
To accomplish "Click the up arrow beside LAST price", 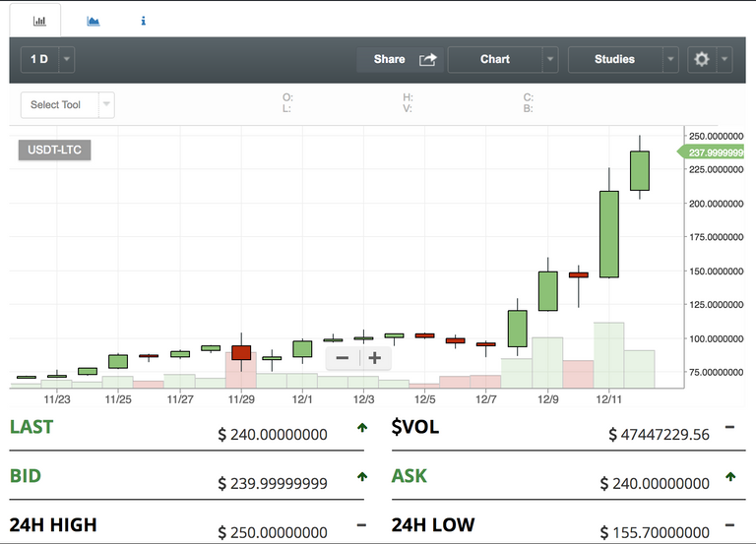I will (362, 427).
